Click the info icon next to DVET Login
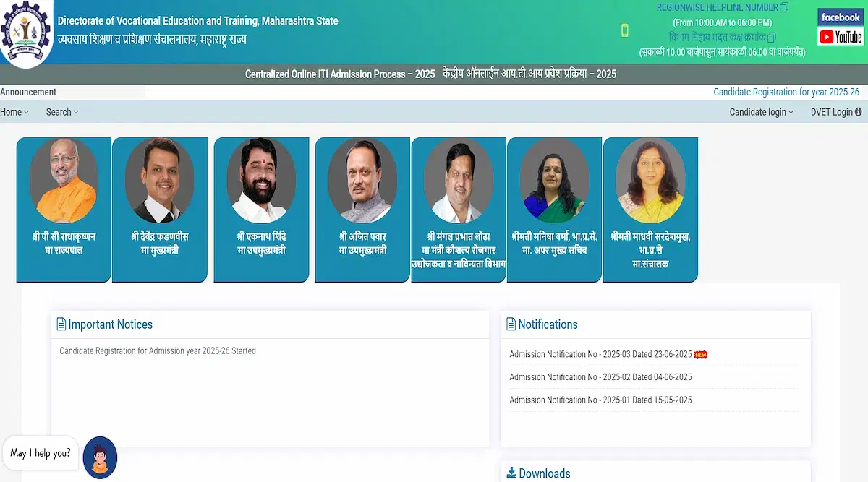Screen dimensions: 868x482 [x=859, y=112]
